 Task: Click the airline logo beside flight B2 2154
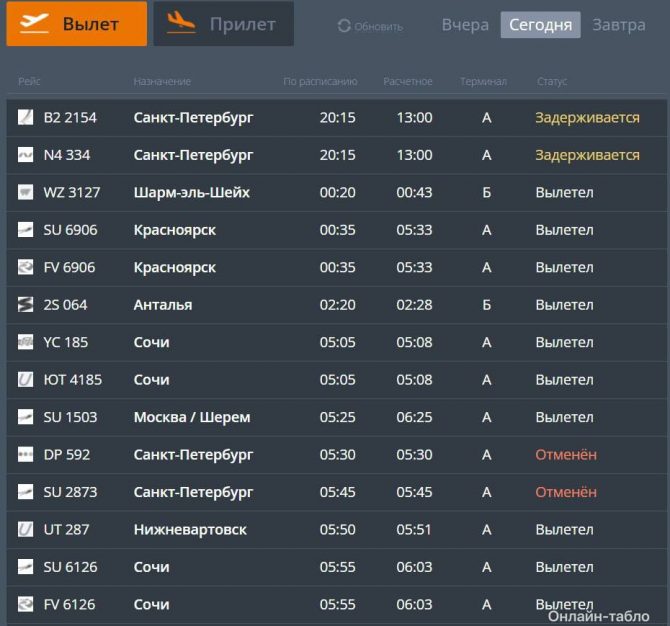pyautogui.click(x=26, y=118)
